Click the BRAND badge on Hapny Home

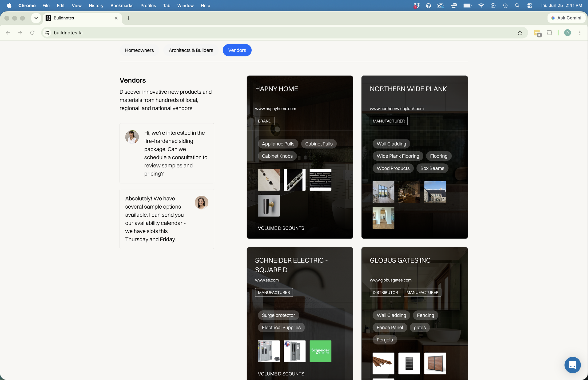pyautogui.click(x=265, y=121)
